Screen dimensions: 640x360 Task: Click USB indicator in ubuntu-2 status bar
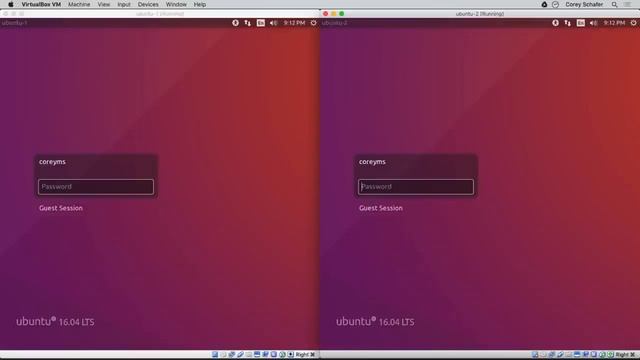pos(560,355)
